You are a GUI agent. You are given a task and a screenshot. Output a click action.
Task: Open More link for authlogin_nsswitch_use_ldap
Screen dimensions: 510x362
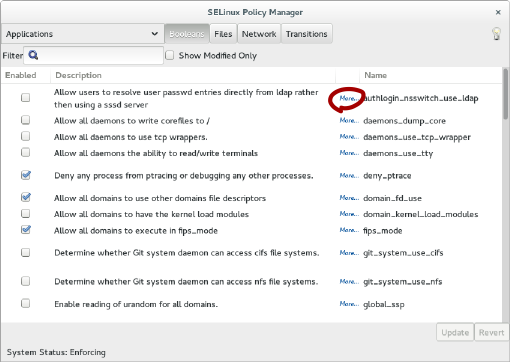349,98
